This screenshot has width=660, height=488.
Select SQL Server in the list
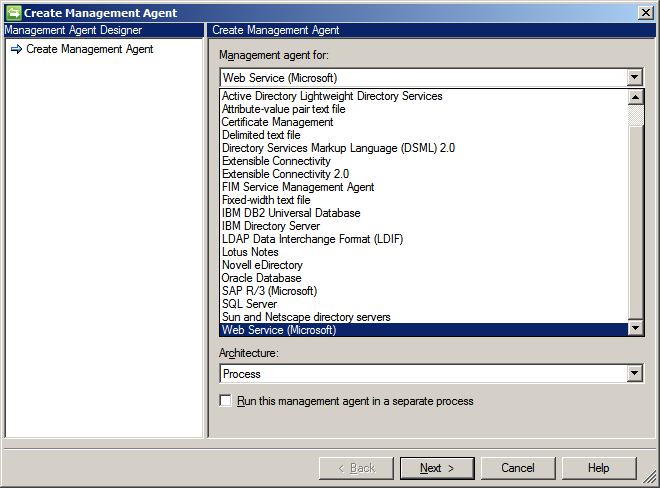tap(424, 304)
